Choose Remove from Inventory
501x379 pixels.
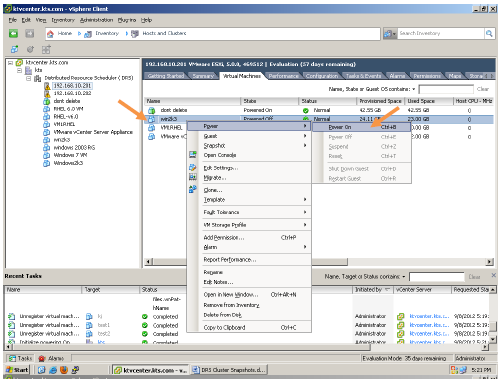tap(231, 305)
